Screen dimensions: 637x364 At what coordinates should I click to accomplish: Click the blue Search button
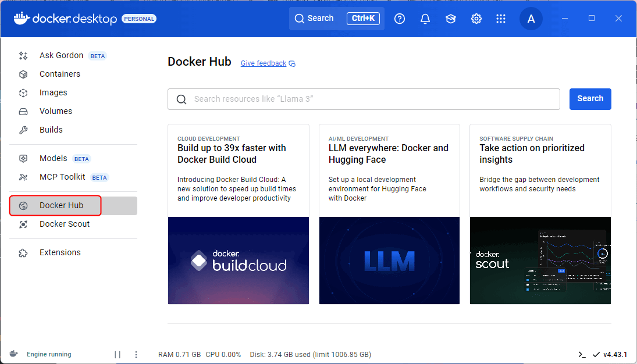[x=590, y=99]
